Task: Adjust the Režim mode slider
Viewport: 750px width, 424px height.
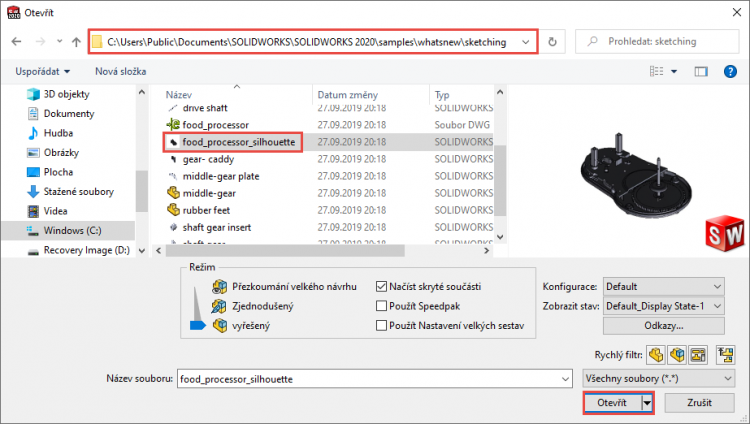Action: pos(197,326)
